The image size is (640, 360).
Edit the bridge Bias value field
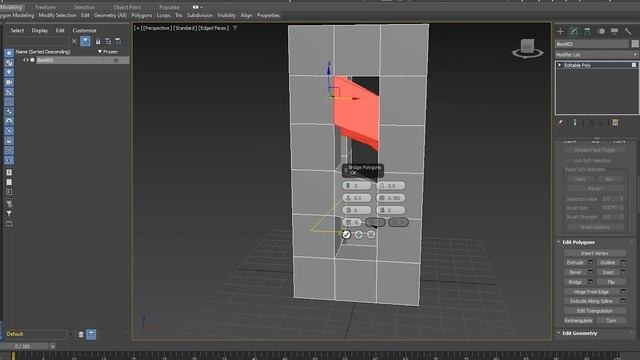coord(357,198)
